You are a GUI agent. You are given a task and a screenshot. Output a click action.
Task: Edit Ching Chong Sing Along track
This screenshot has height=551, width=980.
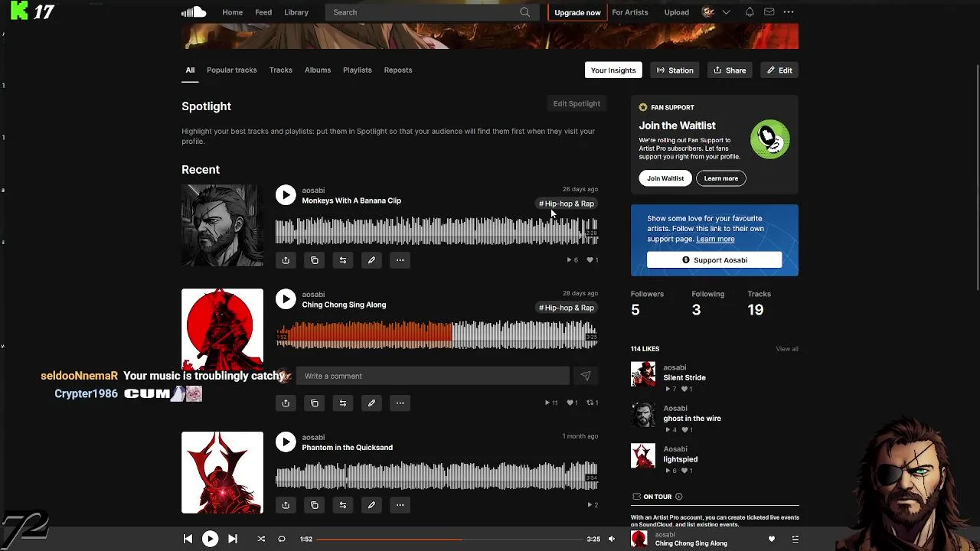(x=371, y=403)
